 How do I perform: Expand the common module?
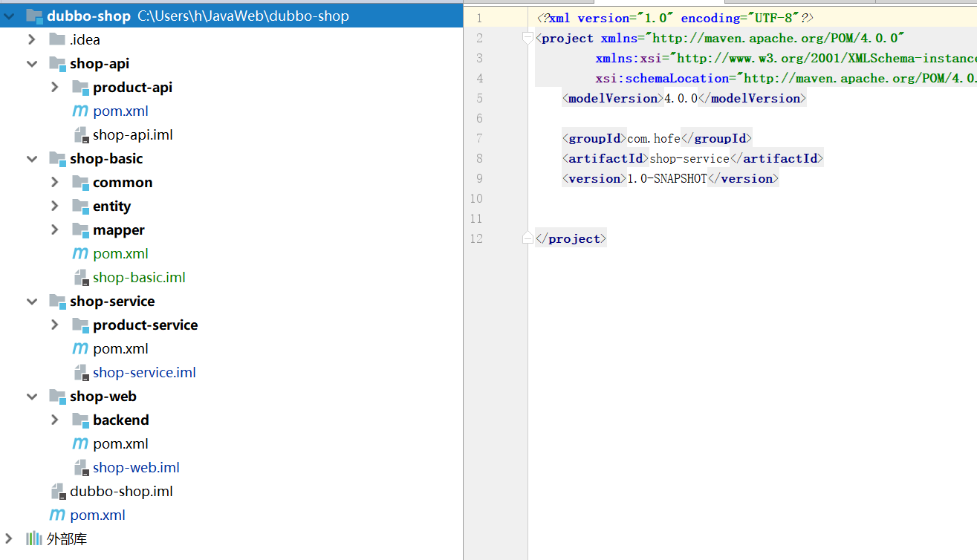point(55,182)
